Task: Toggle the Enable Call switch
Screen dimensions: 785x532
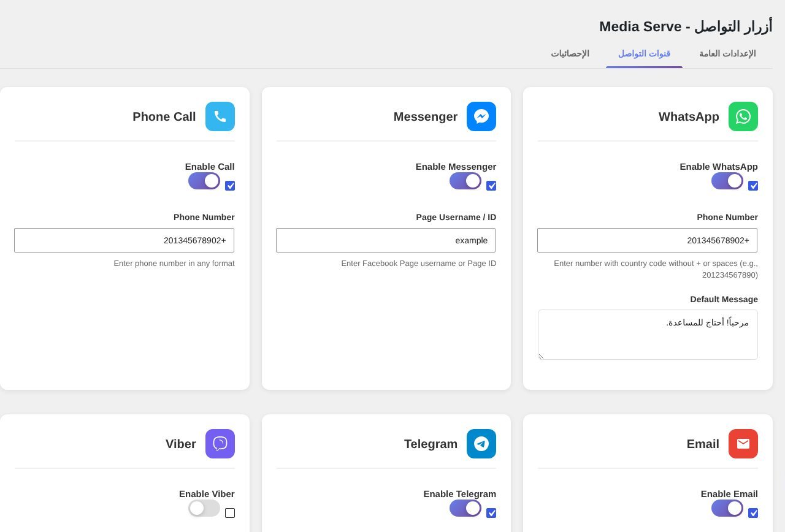Action: coord(204,181)
